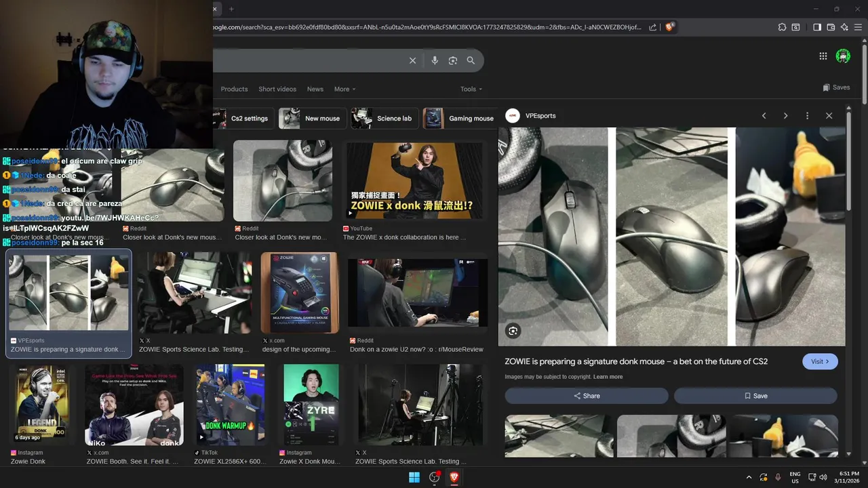Open the ZOWIE multifunctional gaming mouse box image

[x=300, y=293]
